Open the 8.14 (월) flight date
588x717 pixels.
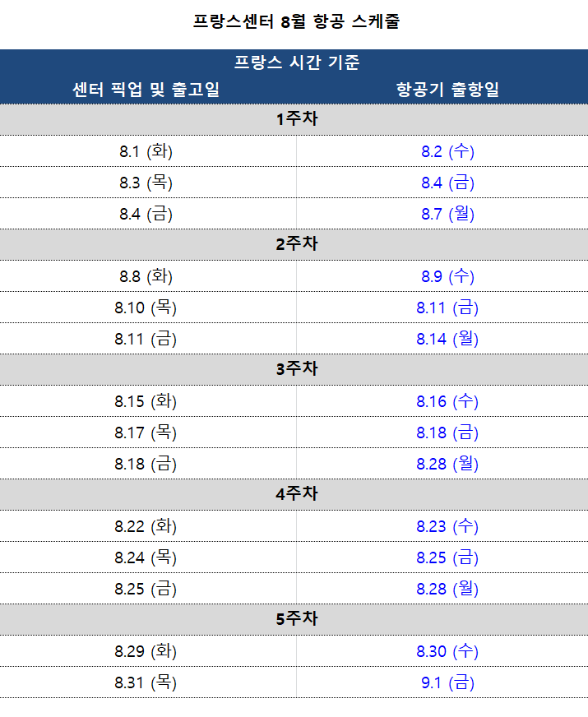point(447,339)
